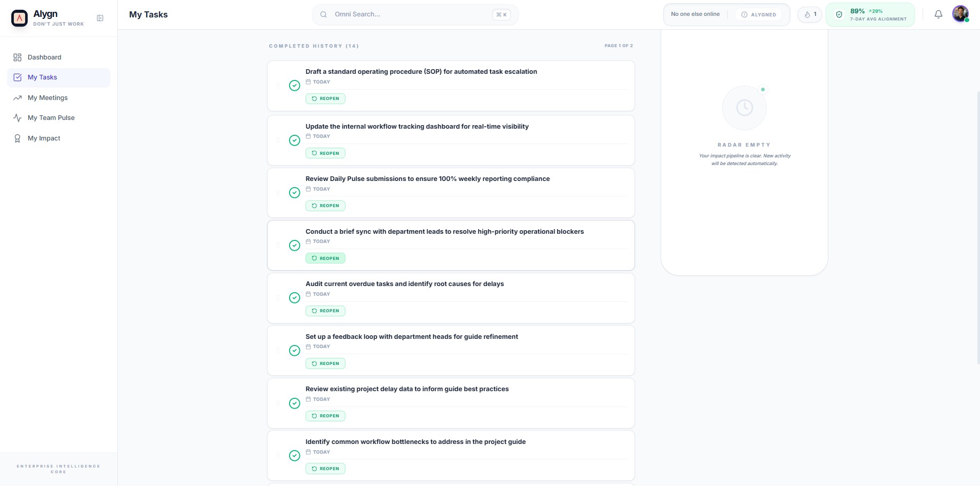Open Dashboard from the sidebar
This screenshot has height=486, width=980.
(58, 57)
